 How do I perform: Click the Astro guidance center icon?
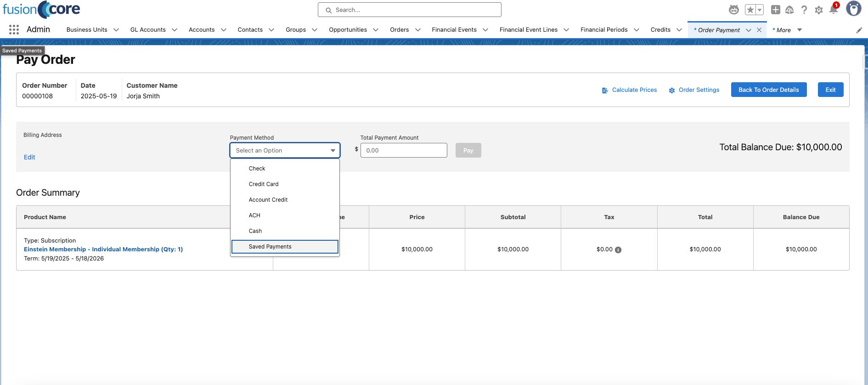pyautogui.click(x=734, y=10)
